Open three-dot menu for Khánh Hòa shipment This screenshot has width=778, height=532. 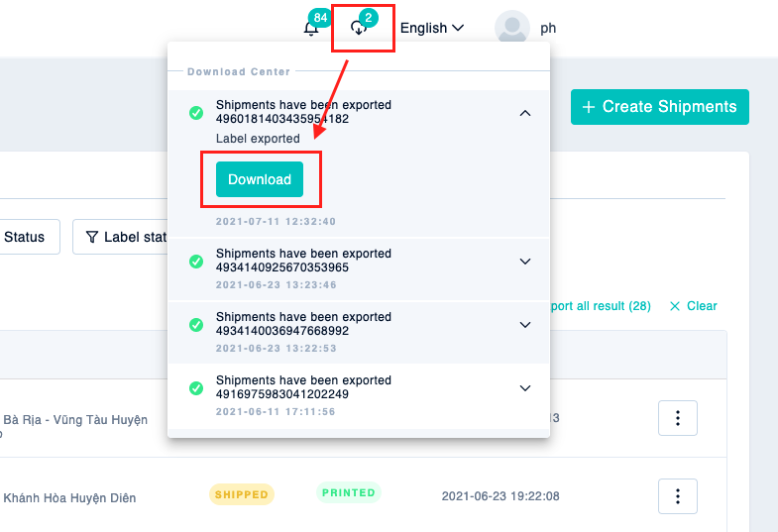coord(678,496)
